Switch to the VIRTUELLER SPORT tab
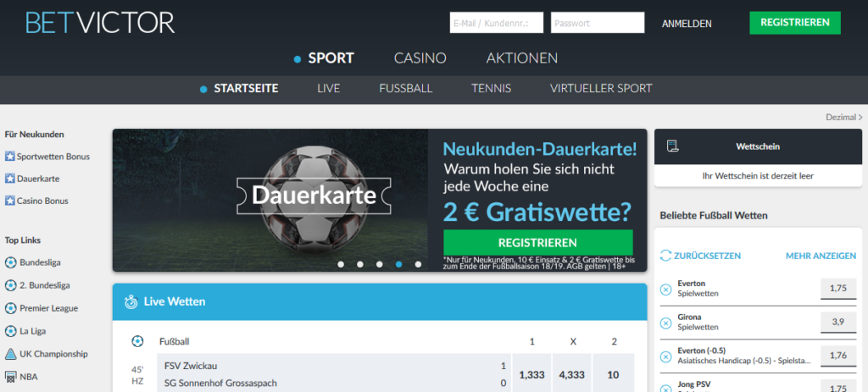The image size is (868, 392). (x=601, y=88)
